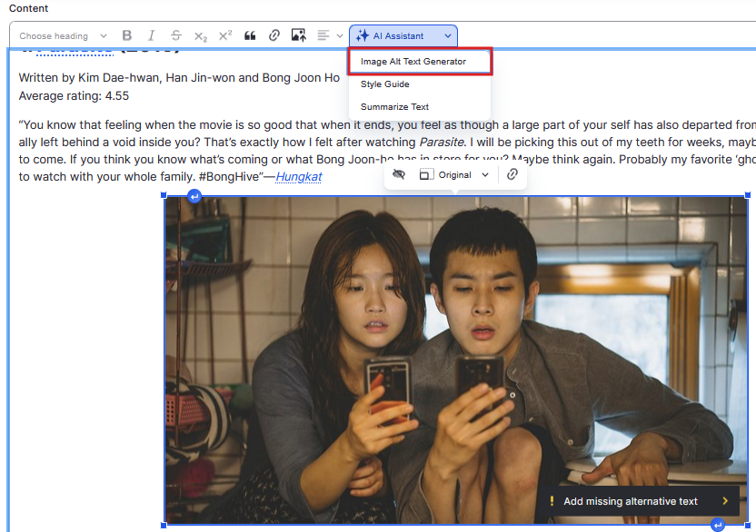
Task: Insert link from toolbar
Action: (x=274, y=35)
